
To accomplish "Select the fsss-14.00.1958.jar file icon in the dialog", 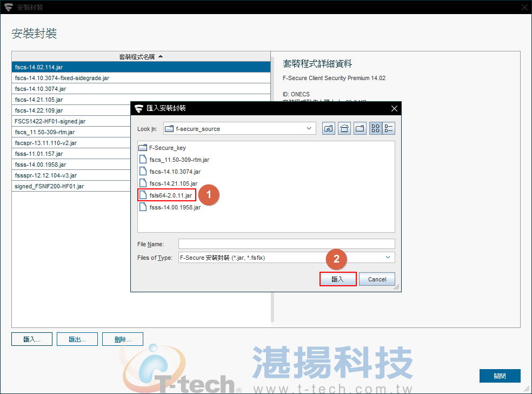I will (143, 207).
